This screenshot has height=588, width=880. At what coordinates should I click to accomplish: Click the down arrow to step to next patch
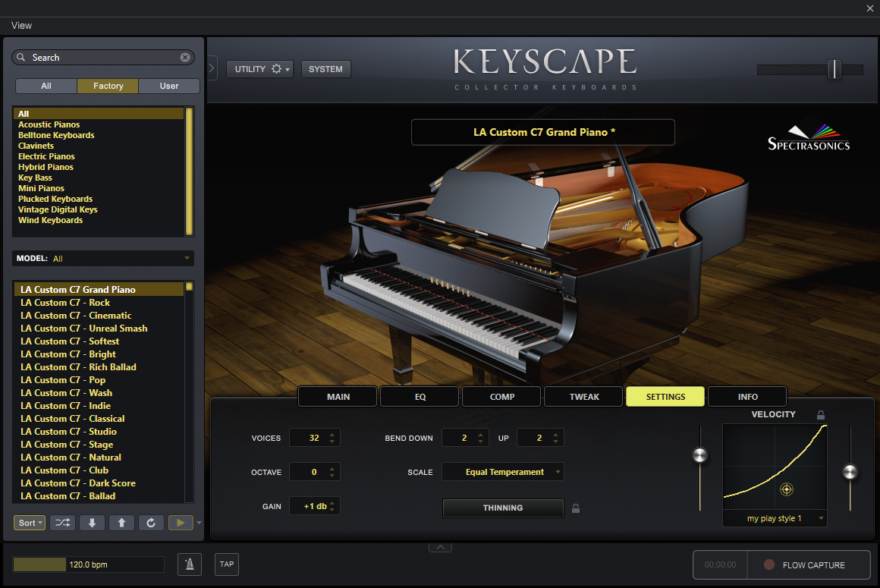[x=92, y=523]
